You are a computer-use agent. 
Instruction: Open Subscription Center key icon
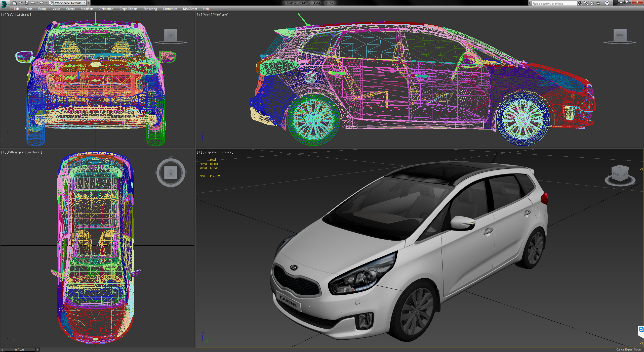[x=586, y=3]
